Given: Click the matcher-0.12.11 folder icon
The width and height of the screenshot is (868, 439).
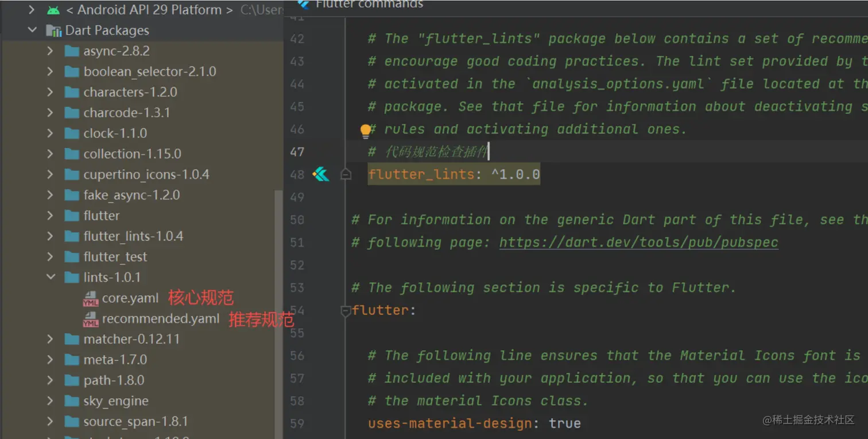Looking at the screenshot, I should pos(72,340).
